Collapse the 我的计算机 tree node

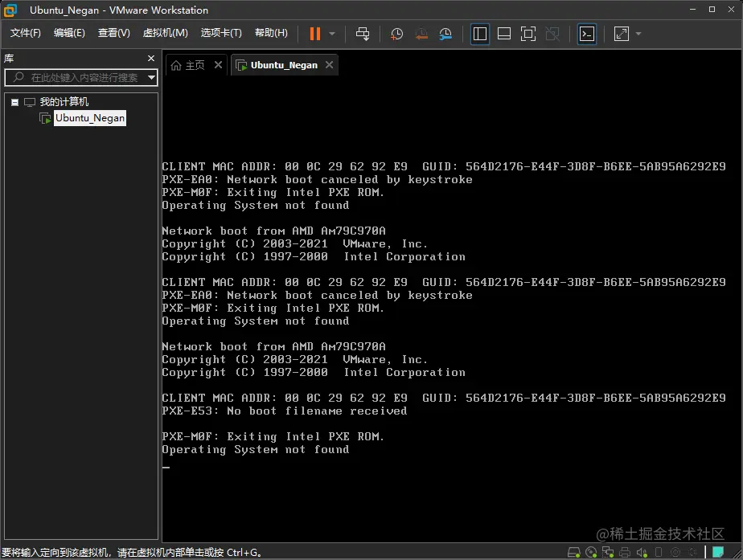(14, 102)
